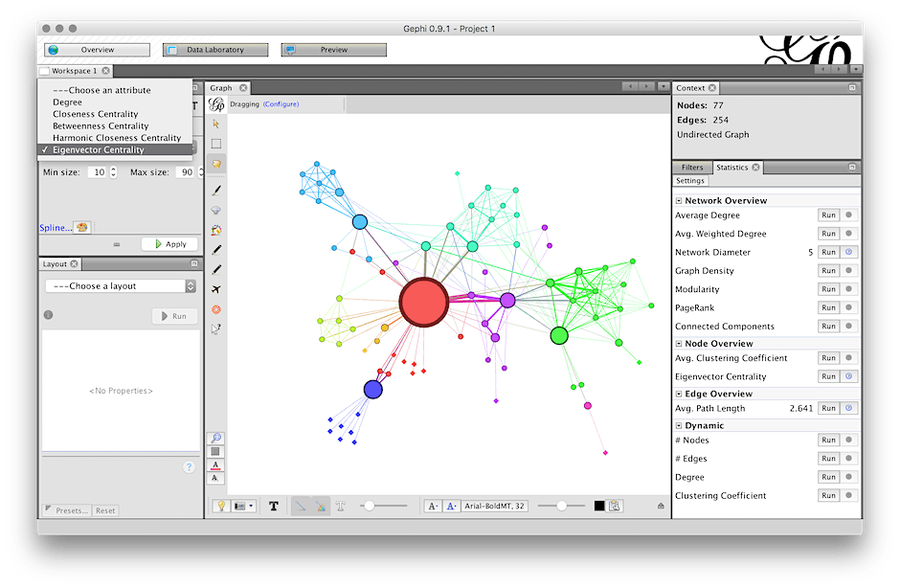The height and width of the screenshot is (588, 900).
Task: Run the Modularity statistic
Action: pos(827,288)
